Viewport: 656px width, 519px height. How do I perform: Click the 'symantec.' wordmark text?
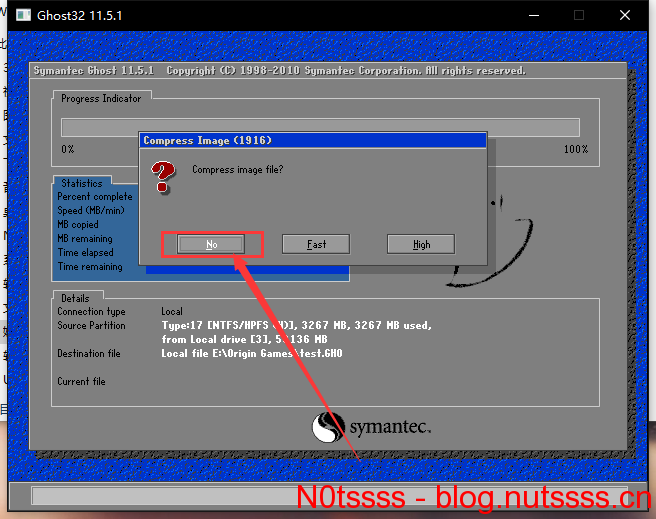coord(390,427)
